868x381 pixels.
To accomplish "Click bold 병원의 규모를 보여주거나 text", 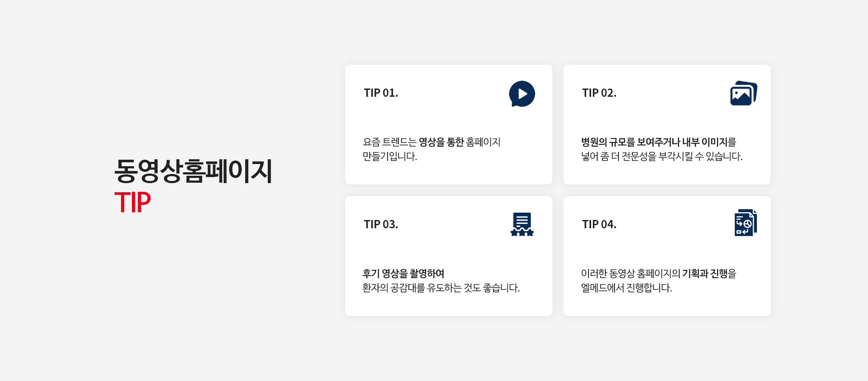I will [x=630, y=142].
